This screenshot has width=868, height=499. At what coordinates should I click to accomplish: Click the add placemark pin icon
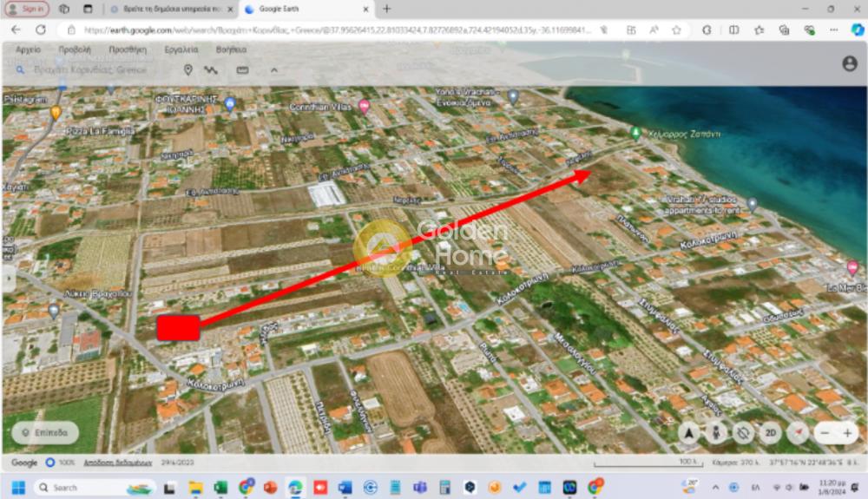[187, 69]
